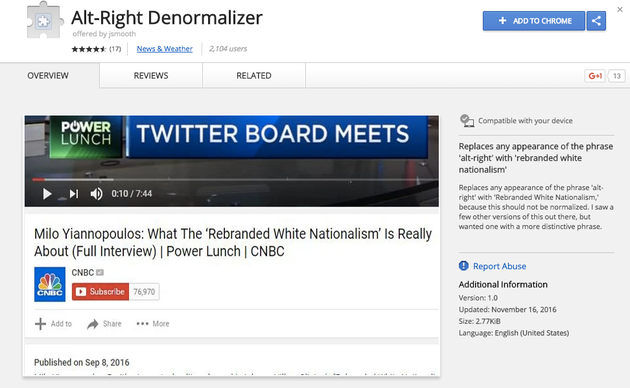Click the plus Add to icon
Image resolution: width=630 pixels, height=388 pixels.
pos(40,324)
